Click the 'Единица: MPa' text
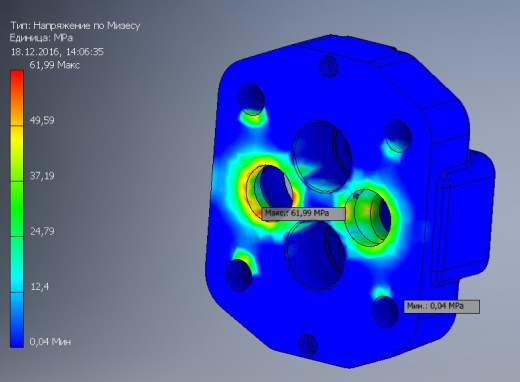 41,38
